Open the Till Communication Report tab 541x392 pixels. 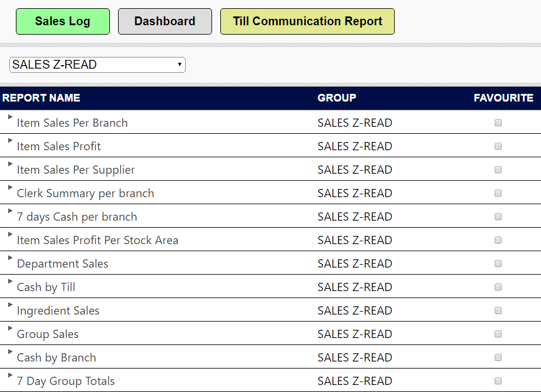click(x=307, y=21)
